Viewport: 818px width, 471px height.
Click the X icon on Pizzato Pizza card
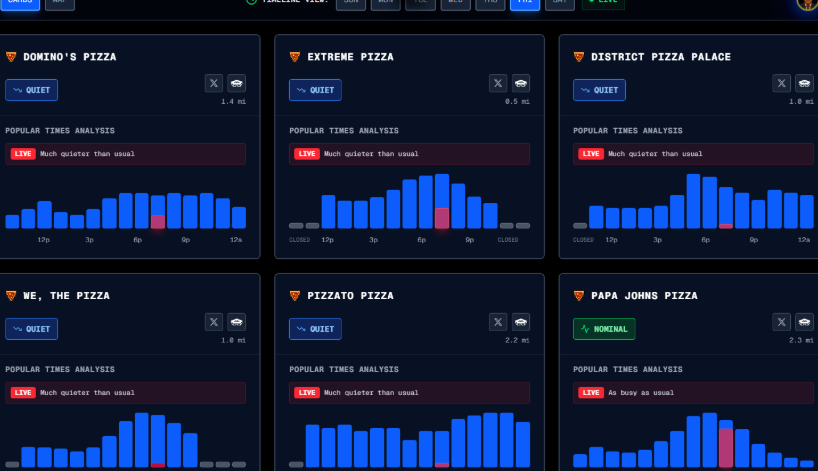coord(498,322)
